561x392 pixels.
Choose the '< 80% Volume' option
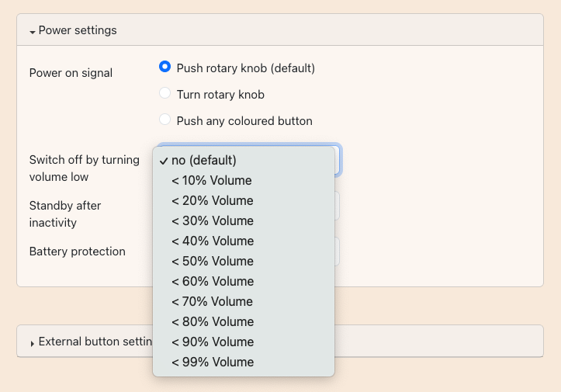pyautogui.click(x=212, y=321)
